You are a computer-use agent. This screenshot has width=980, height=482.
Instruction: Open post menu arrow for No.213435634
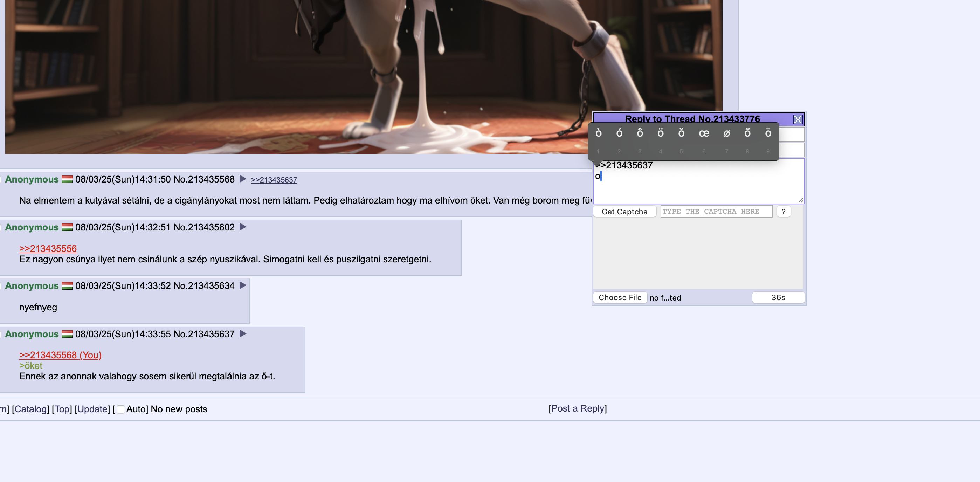click(x=243, y=285)
